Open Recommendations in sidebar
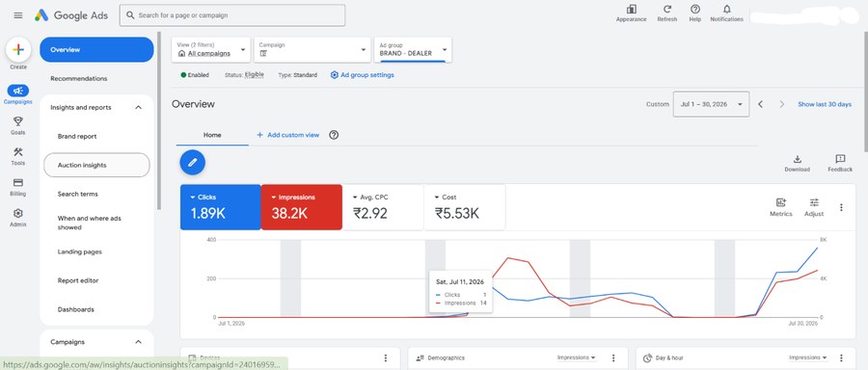This screenshot has height=370, width=868. click(79, 79)
